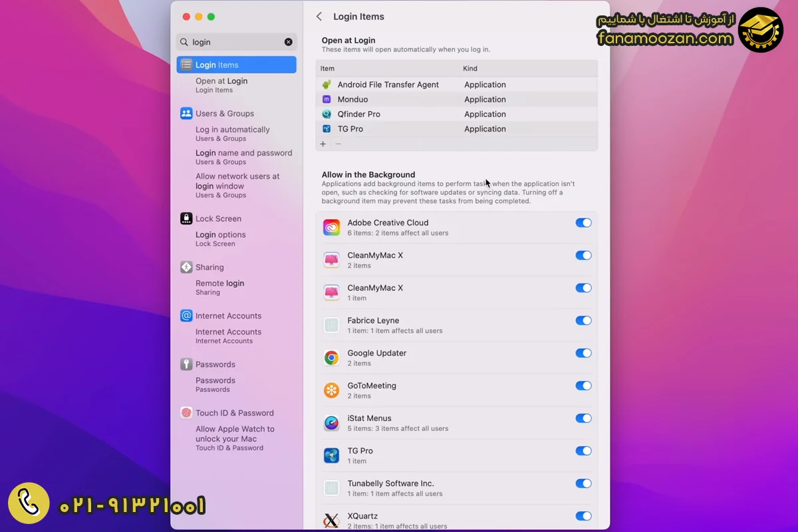Select the Qfinder Pro row text
Image resolution: width=798 pixels, height=532 pixels.
(x=359, y=114)
